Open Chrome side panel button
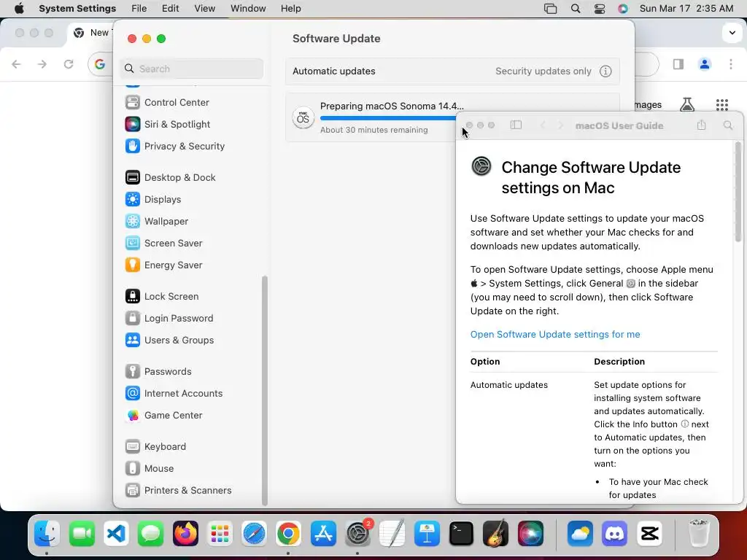The image size is (747, 560). point(678,64)
